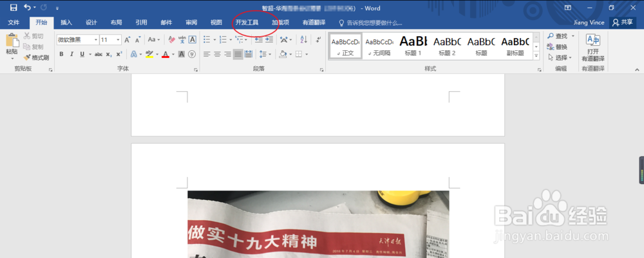Click the Cut (剪切) button

pos(33,36)
